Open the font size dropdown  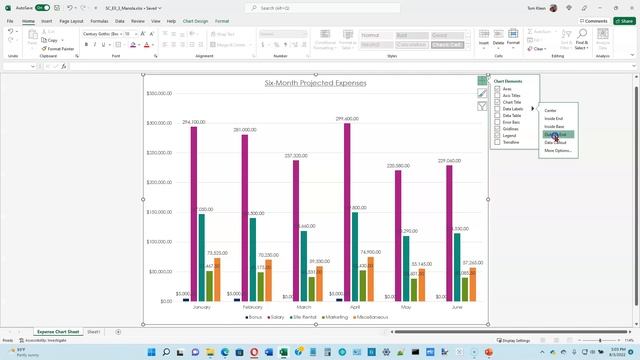click(x=136, y=34)
